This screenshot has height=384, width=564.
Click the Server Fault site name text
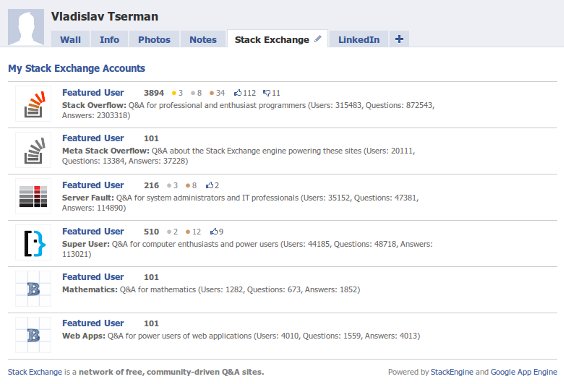click(88, 198)
